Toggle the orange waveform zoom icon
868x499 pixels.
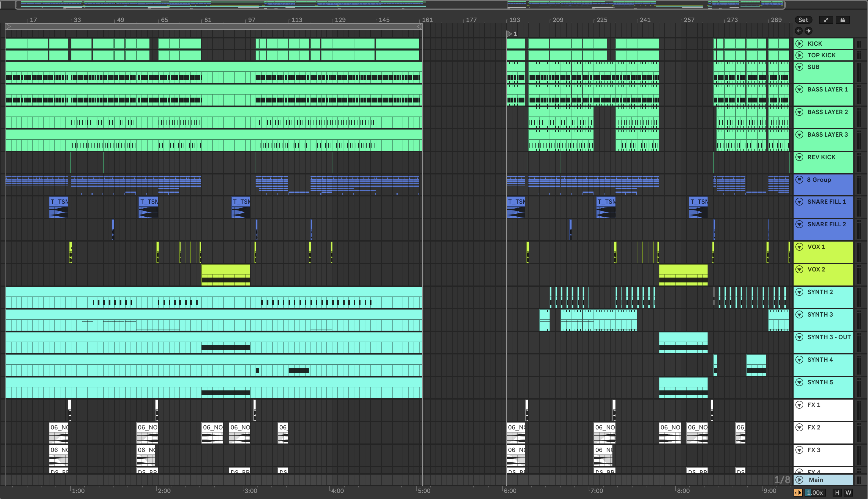[x=798, y=493]
